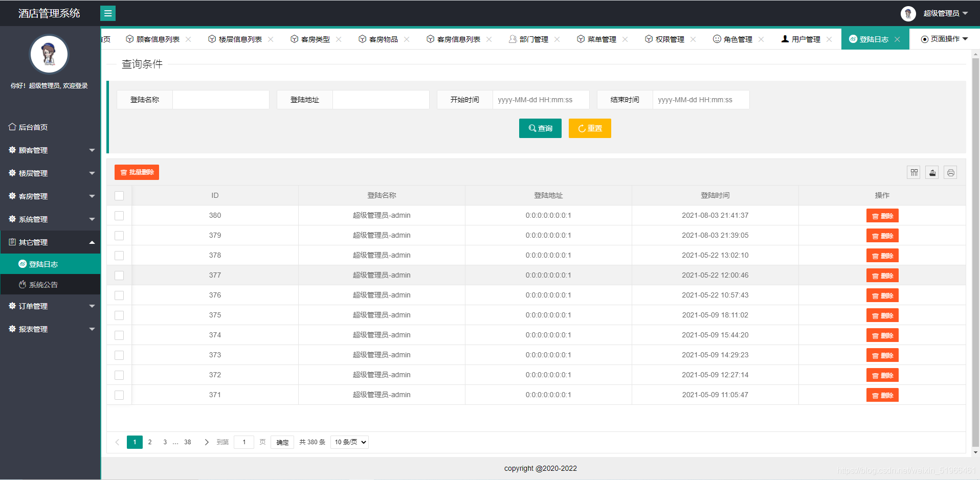The height and width of the screenshot is (480, 980).
Task: Check the checkbox for log row 380
Action: [x=119, y=215]
